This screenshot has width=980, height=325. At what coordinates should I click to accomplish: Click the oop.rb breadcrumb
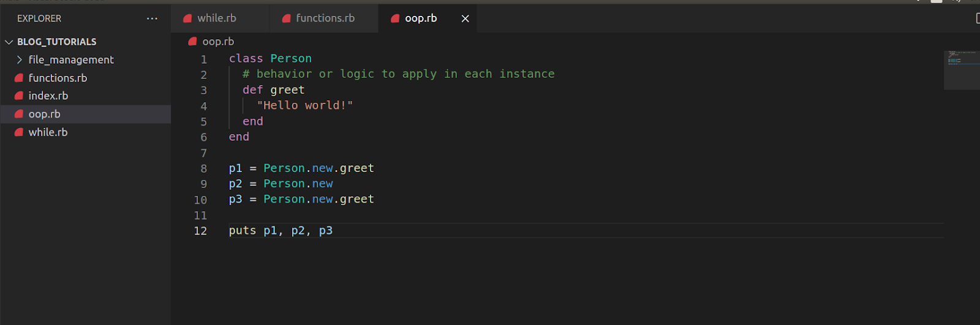point(218,41)
